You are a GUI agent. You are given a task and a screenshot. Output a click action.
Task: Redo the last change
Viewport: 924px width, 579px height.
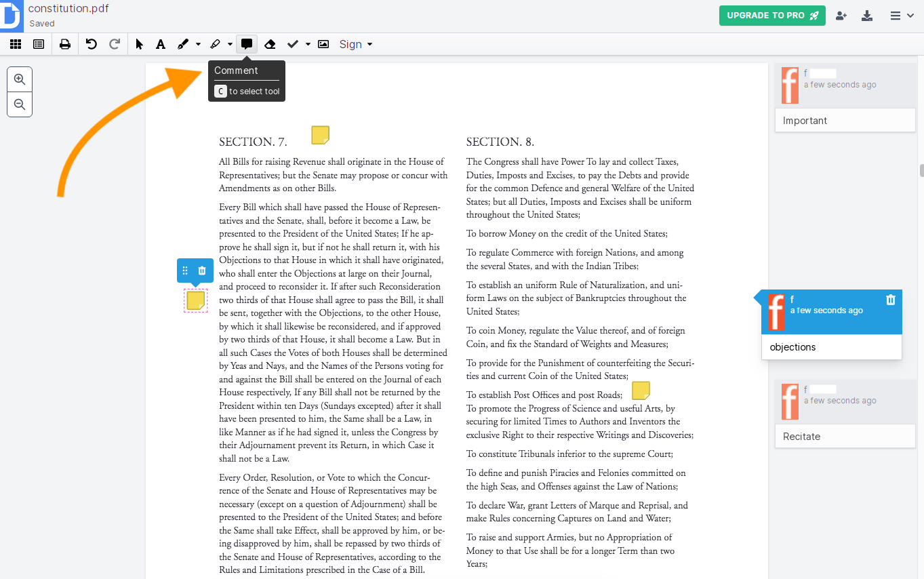114,44
